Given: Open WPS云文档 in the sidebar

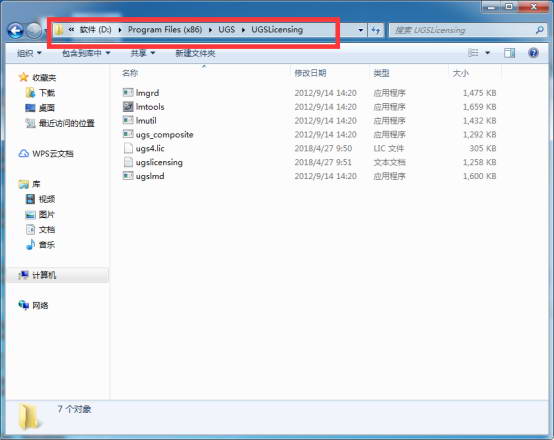Looking at the screenshot, I should 46,154.
